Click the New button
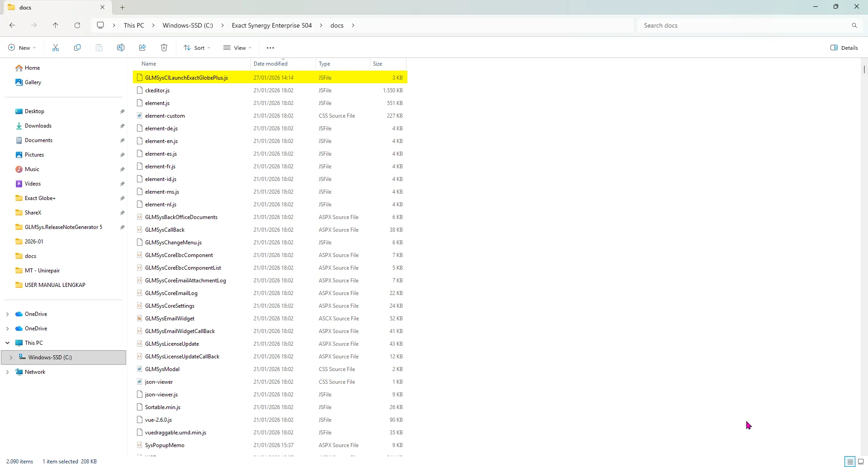Viewport: 868px width, 467px height. 22,48
